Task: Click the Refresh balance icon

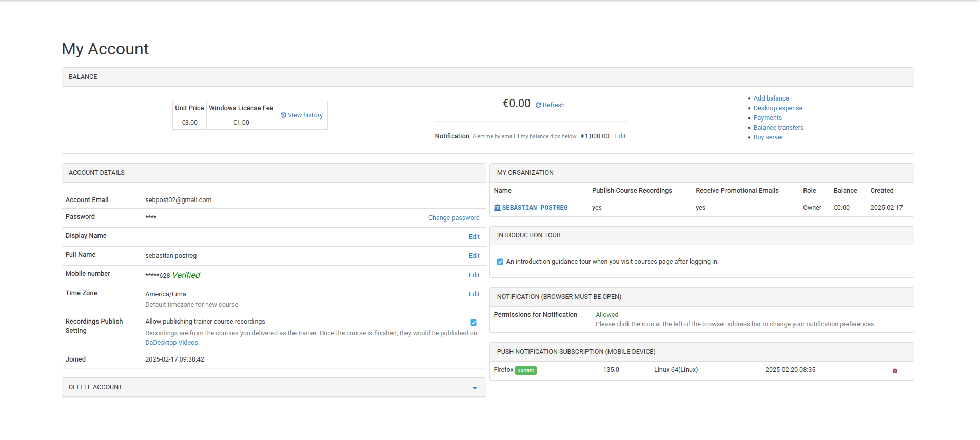Action: pyautogui.click(x=538, y=105)
